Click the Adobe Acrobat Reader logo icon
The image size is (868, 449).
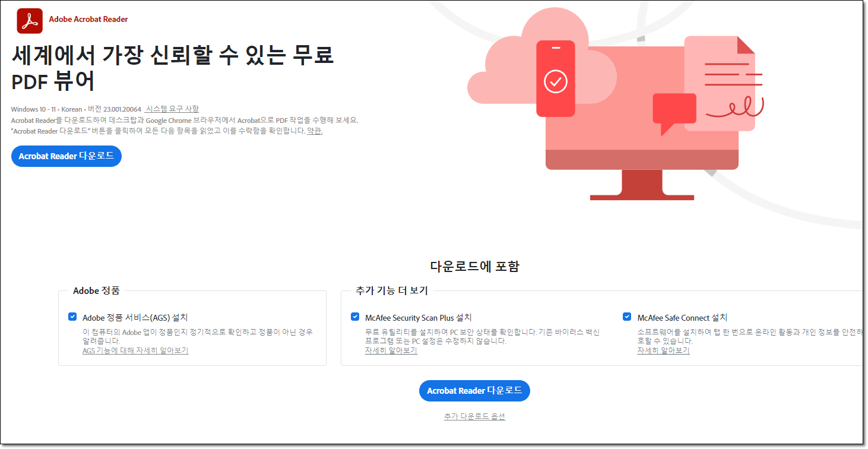pyautogui.click(x=30, y=21)
